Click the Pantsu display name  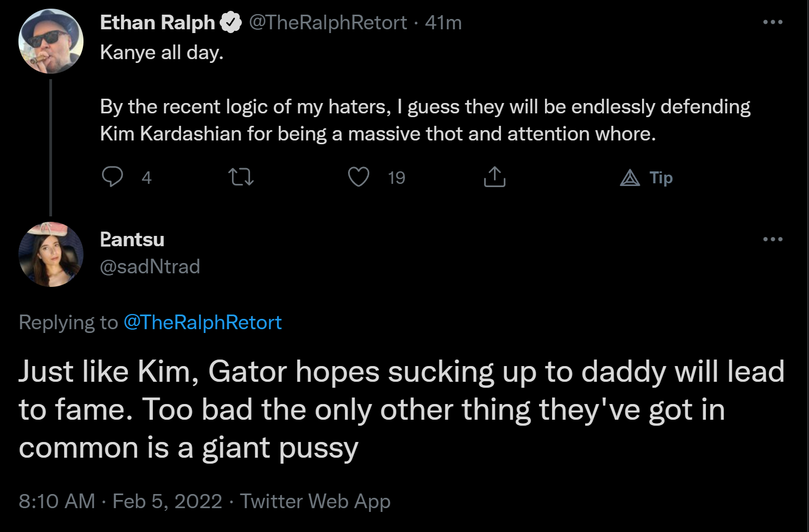(132, 239)
